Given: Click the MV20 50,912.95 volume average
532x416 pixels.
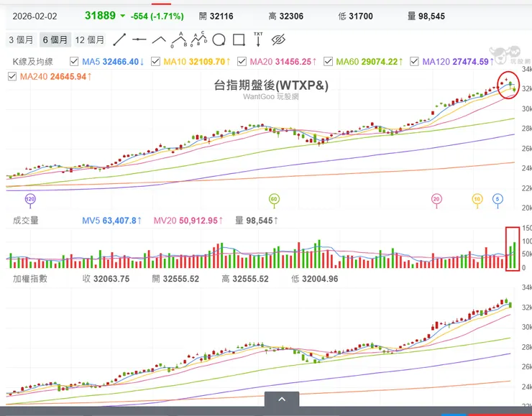Looking at the screenshot, I should click(188, 221).
